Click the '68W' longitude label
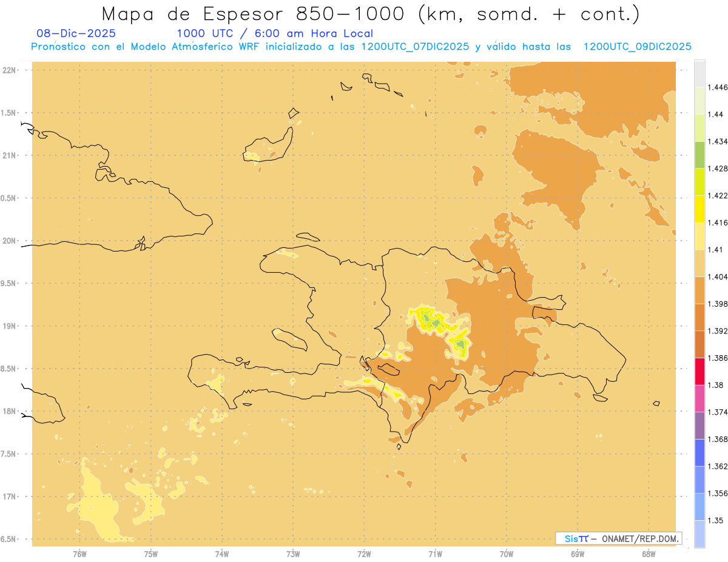728x562 pixels. (649, 554)
